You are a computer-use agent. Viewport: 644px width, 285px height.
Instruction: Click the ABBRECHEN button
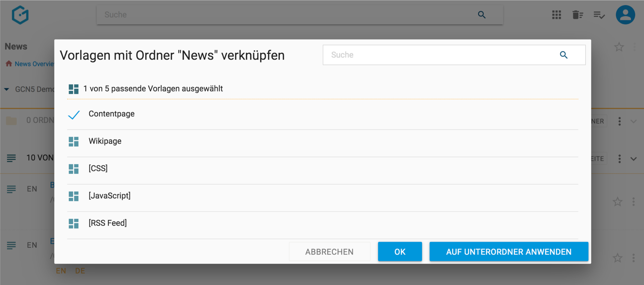click(329, 252)
